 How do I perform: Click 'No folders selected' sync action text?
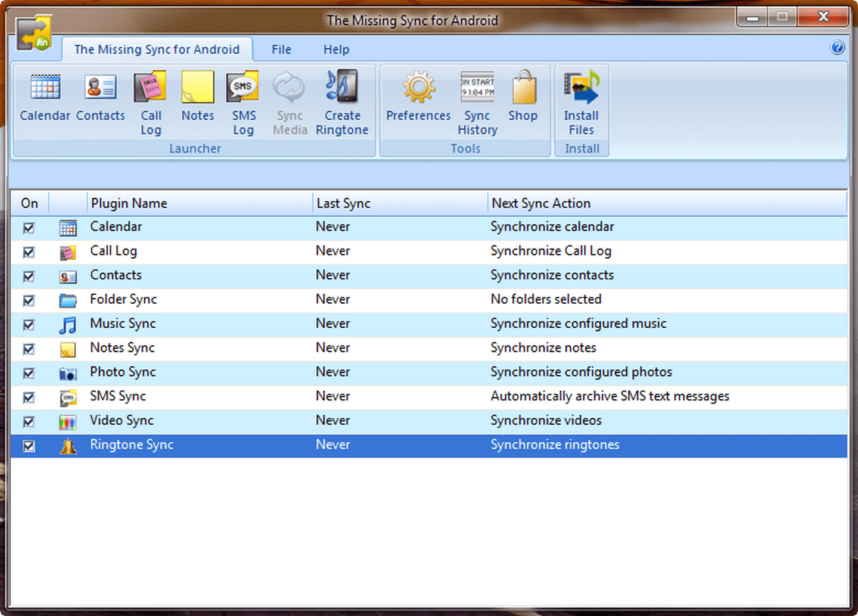click(x=546, y=299)
